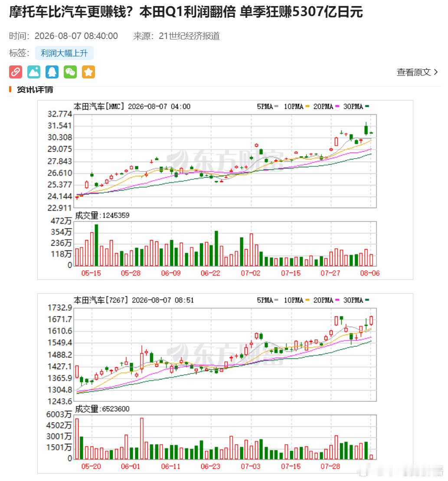This screenshot has width=448, height=481.
Task: Click the article headline about 本田Q1利润
Action: tap(186, 12)
